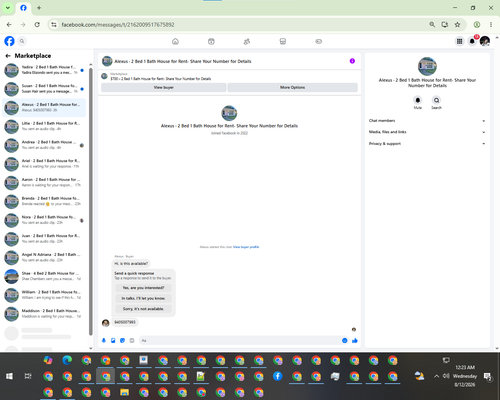Expand Privacy & support section
500x400 pixels.
427,144
